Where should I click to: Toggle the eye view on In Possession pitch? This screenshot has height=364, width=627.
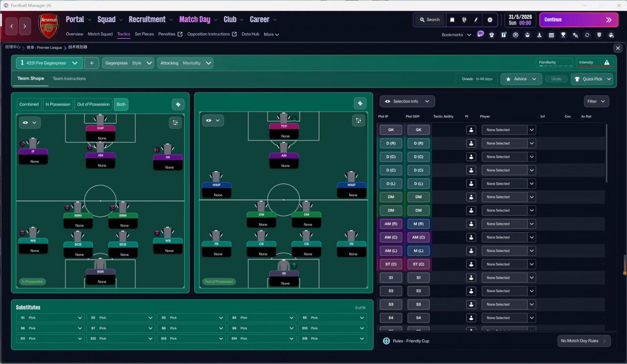pyautogui.click(x=30, y=123)
